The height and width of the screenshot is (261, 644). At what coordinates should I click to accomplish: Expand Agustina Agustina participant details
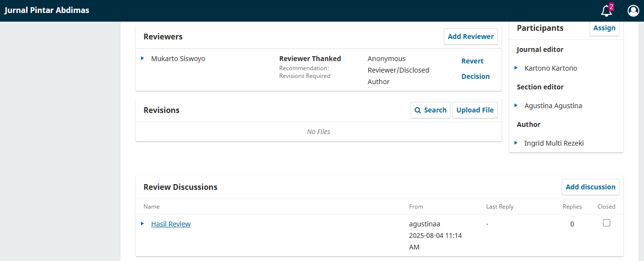[x=516, y=105]
